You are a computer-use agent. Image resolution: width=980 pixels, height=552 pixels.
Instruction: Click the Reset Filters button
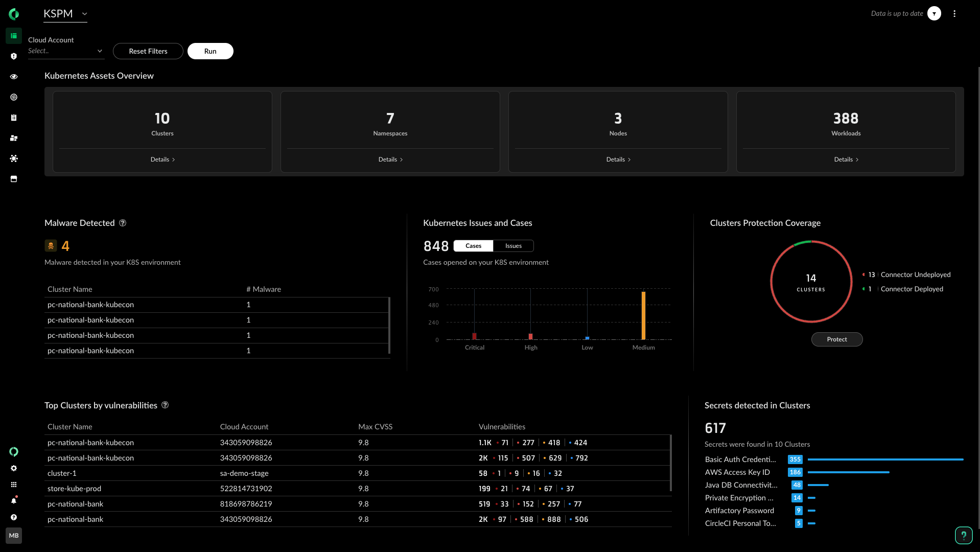coord(148,51)
